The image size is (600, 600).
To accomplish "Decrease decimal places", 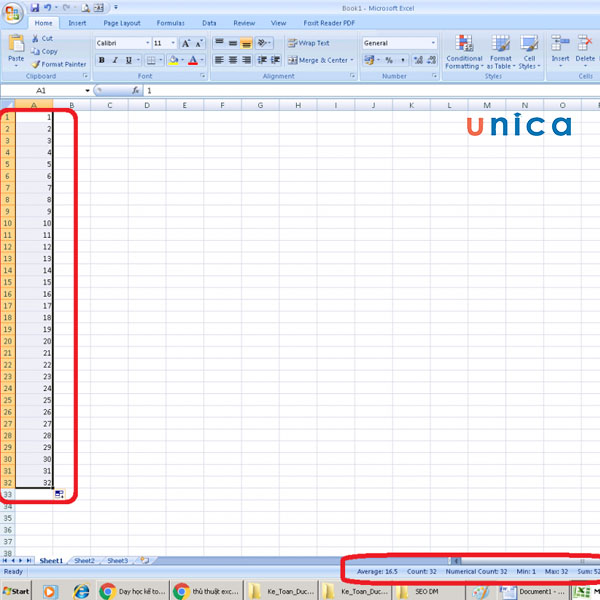I will [x=431, y=60].
